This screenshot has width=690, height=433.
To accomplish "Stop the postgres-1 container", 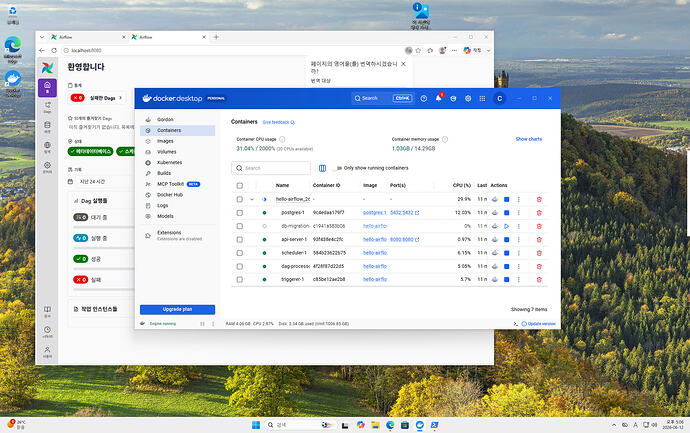I will pyautogui.click(x=506, y=213).
